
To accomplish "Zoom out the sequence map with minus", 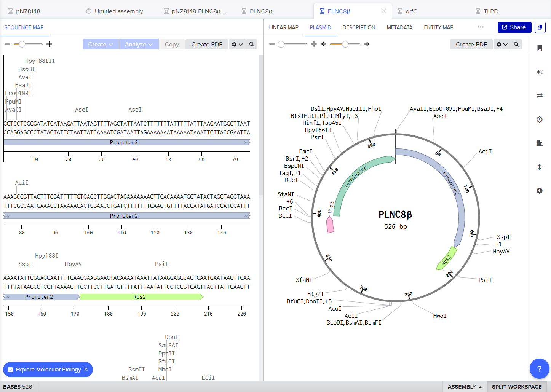I will [7, 44].
